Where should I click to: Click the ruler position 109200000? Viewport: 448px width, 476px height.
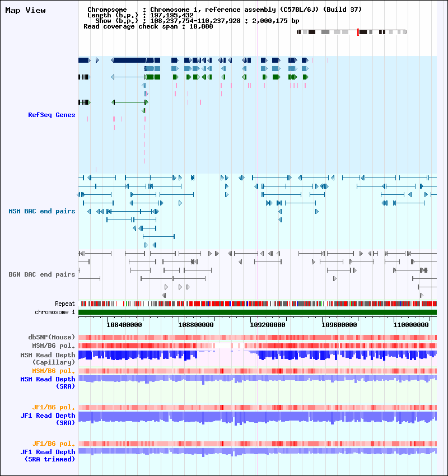coord(268,325)
